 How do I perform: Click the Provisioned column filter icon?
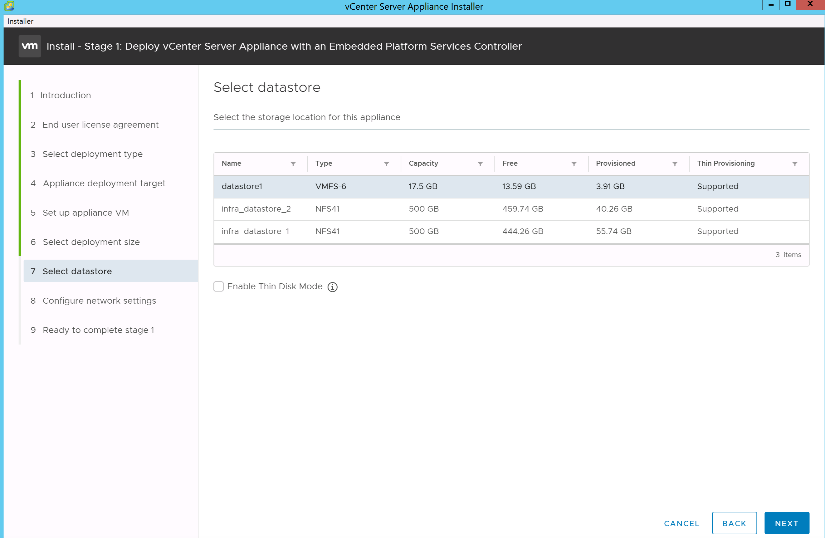676,163
